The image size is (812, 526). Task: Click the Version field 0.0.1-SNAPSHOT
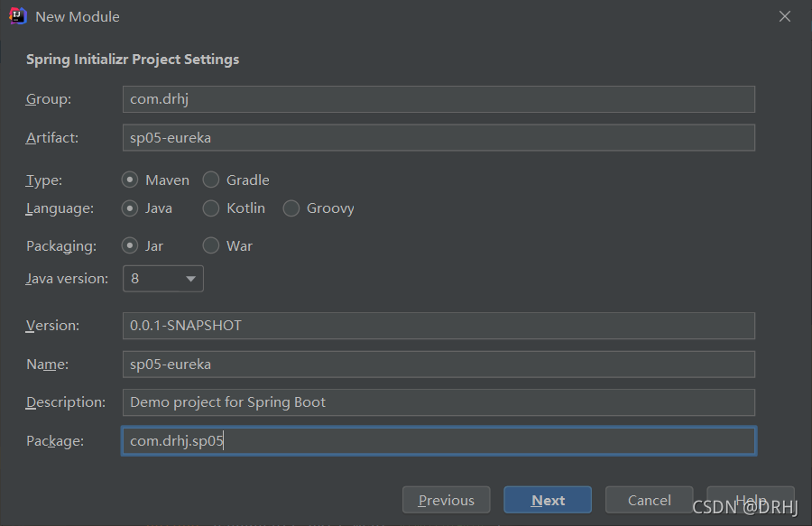click(x=438, y=326)
